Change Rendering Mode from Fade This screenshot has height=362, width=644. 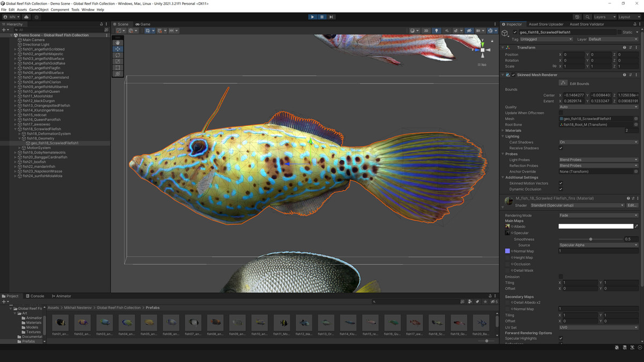pos(598,215)
